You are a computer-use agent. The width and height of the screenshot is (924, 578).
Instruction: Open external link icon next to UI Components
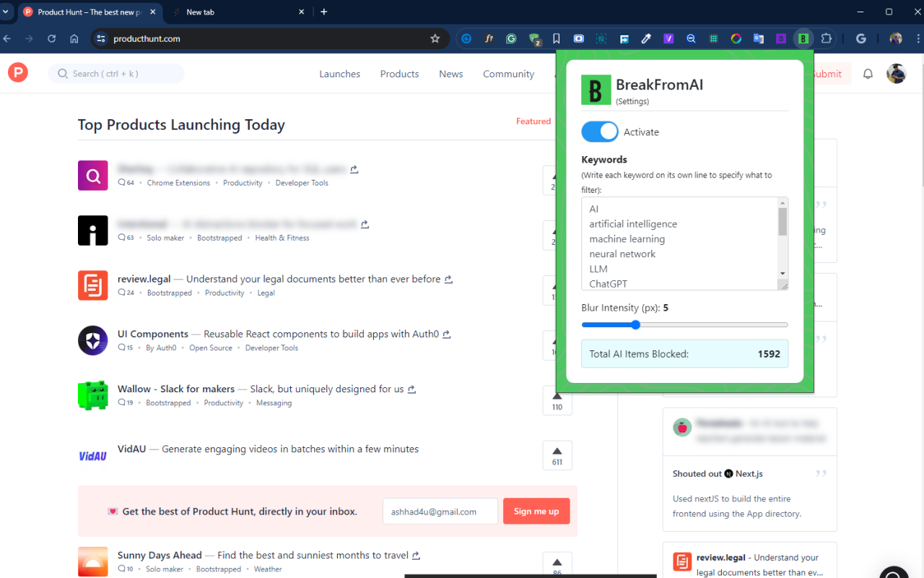pyautogui.click(x=447, y=335)
